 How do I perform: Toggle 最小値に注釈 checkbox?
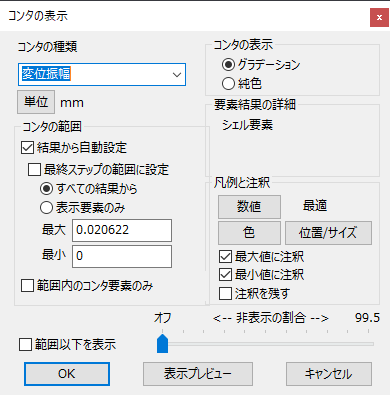coord(225,275)
